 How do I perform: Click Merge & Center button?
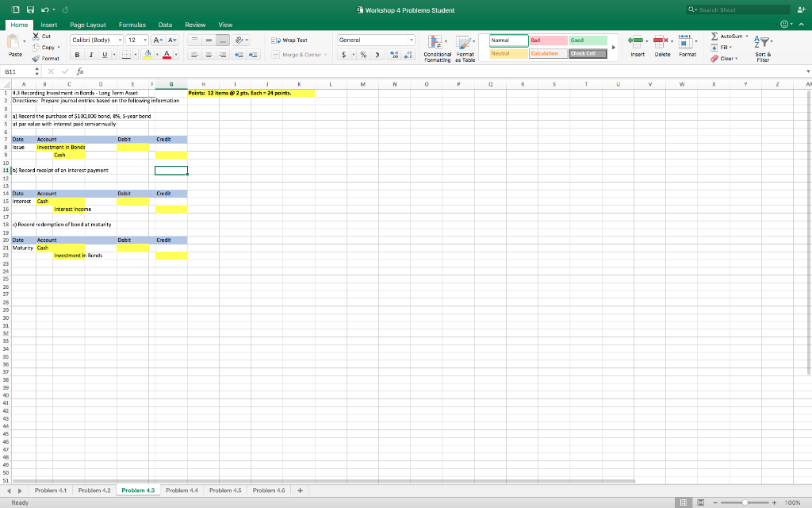click(x=299, y=55)
